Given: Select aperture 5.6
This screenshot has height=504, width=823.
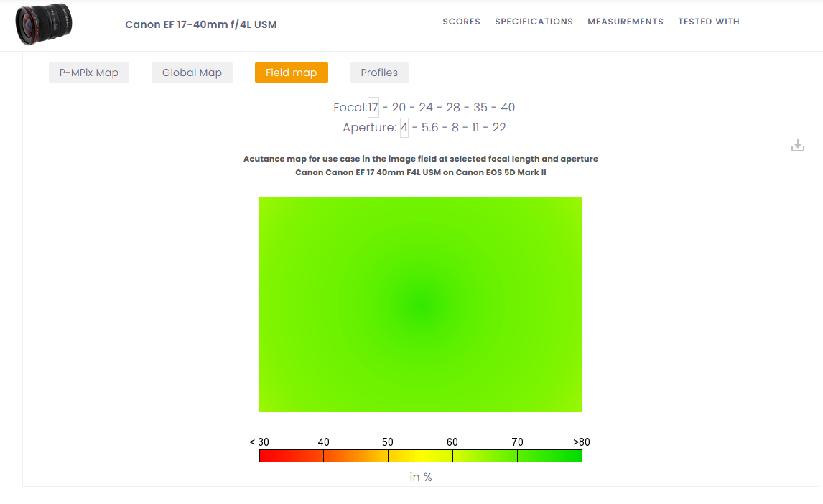Looking at the screenshot, I should pyautogui.click(x=430, y=128).
